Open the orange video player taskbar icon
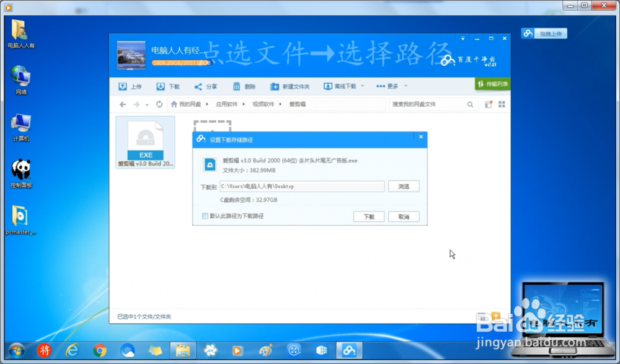Image resolution: width=620 pixels, height=364 pixels. [x=237, y=350]
